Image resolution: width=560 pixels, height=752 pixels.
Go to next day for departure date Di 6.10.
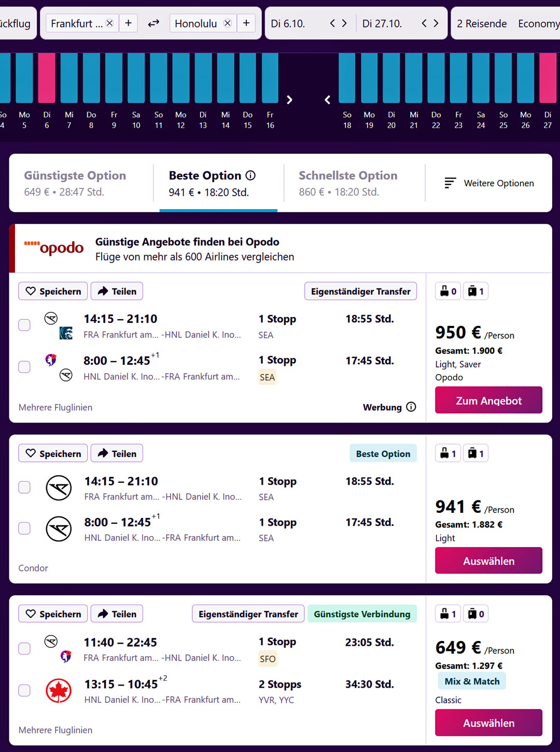tap(344, 23)
